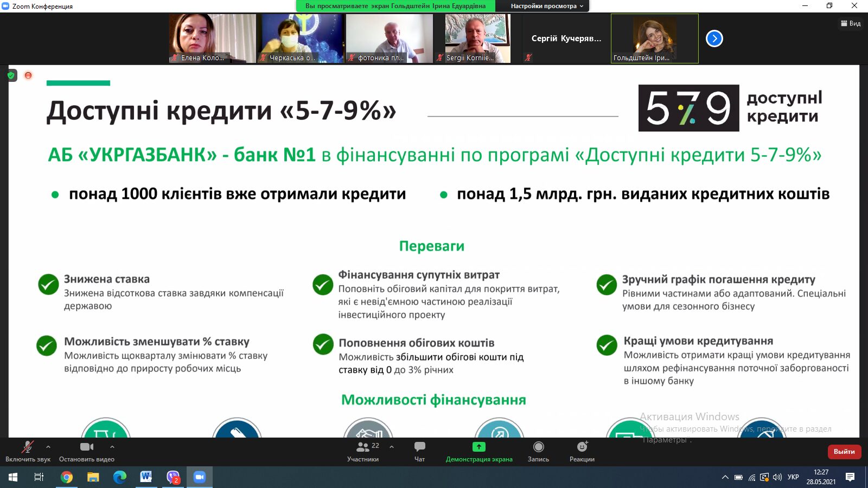This screenshot has height=488, width=868.
Task: Switch УКР keyboard language indicator
Action: pyautogui.click(x=793, y=477)
